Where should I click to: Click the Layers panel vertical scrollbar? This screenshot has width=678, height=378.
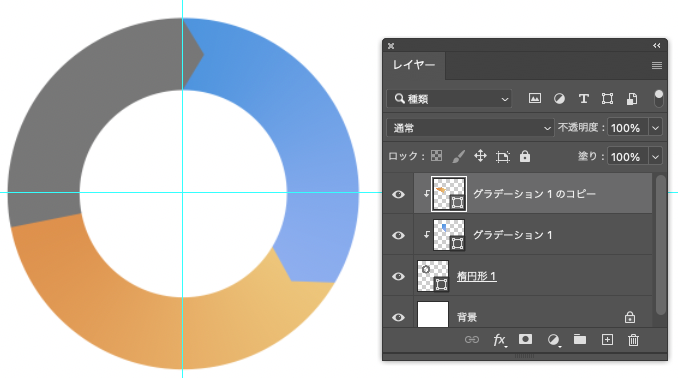tap(660, 245)
